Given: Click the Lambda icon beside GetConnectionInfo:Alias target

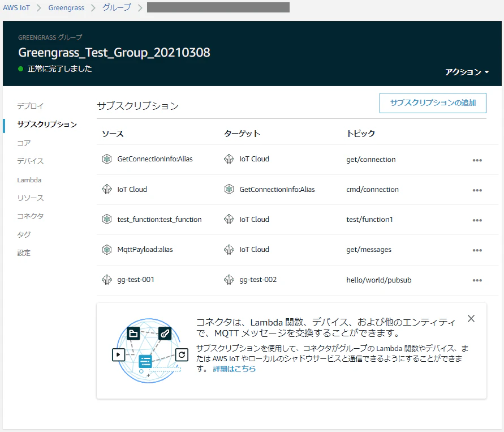Looking at the screenshot, I should point(229,189).
